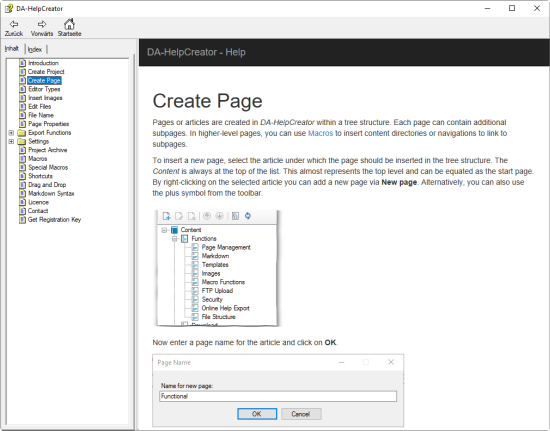Open the Special Macros topic

(48, 167)
